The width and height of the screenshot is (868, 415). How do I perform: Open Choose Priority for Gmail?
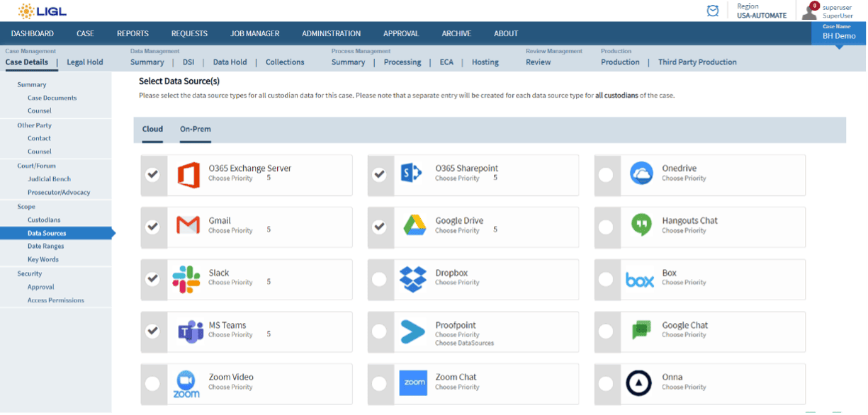coord(230,230)
